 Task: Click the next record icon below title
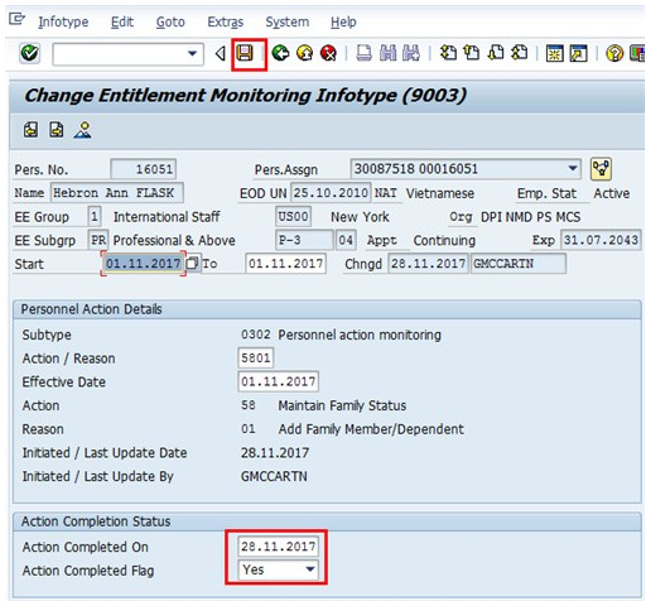[x=56, y=130]
